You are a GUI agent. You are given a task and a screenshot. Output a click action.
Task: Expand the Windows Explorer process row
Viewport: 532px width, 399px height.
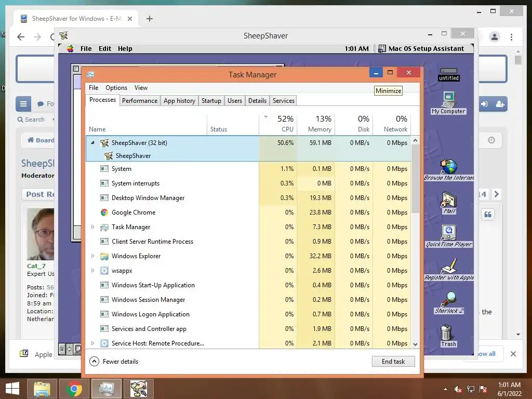coord(92,256)
